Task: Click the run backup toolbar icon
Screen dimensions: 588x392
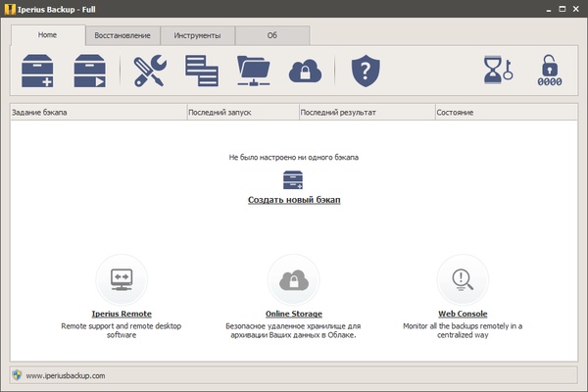Action: click(91, 71)
